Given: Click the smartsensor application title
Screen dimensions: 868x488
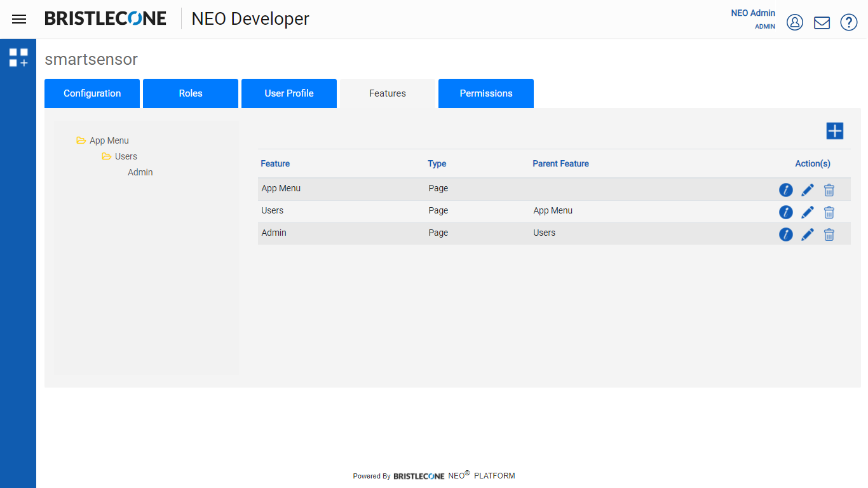Looking at the screenshot, I should [91, 60].
